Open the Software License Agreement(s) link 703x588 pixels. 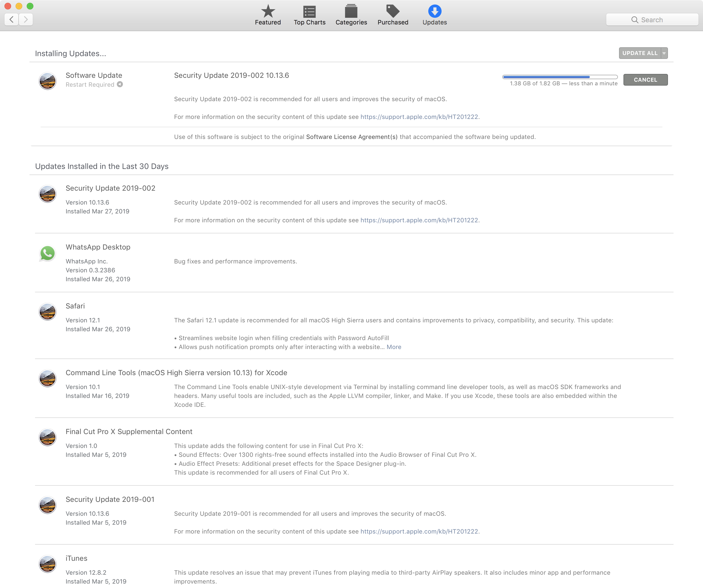(x=352, y=137)
